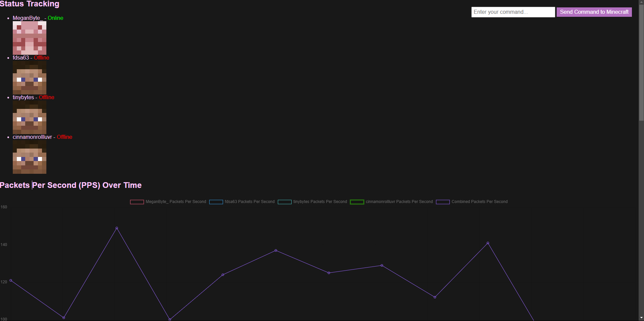Click the green Online status next to MeganByte_

pyautogui.click(x=55, y=18)
